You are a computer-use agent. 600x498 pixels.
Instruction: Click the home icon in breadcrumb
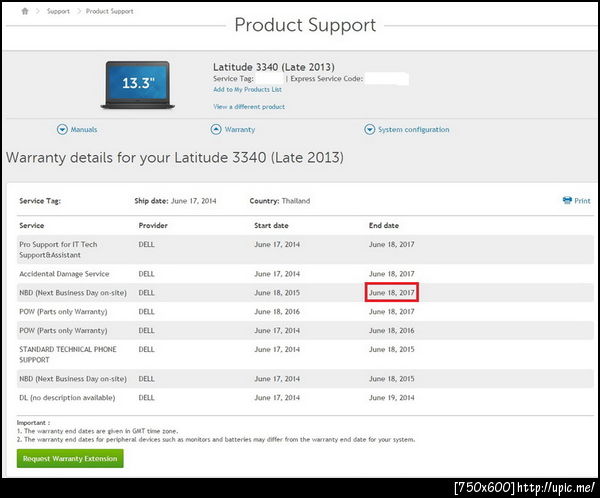[x=25, y=11]
